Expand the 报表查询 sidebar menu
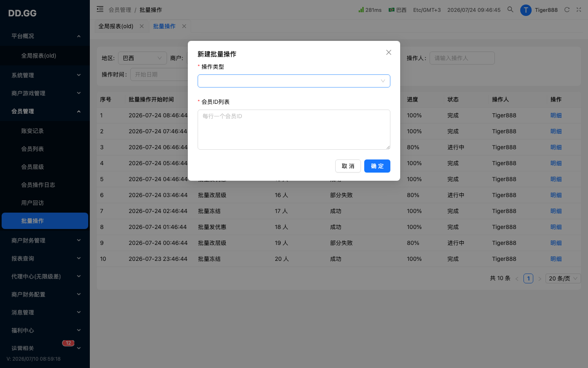This screenshot has width=588, height=368. [x=45, y=258]
